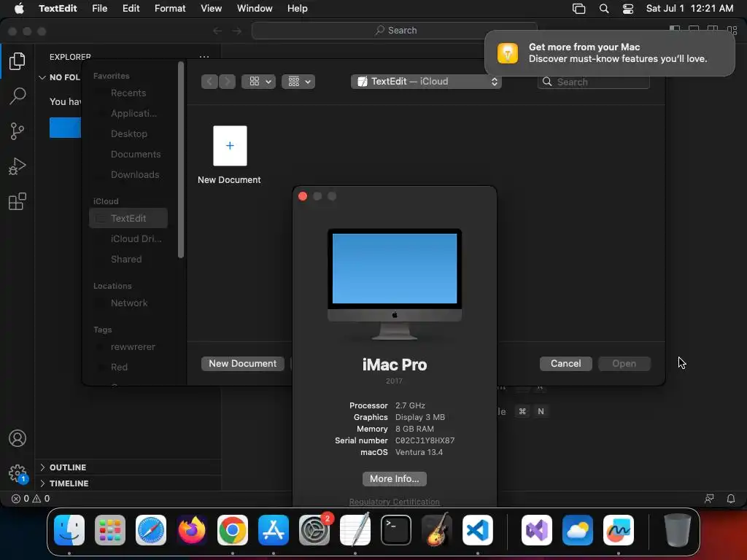747x560 pixels.
Task: Open Finder from the Dock
Action: click(69, 530)
